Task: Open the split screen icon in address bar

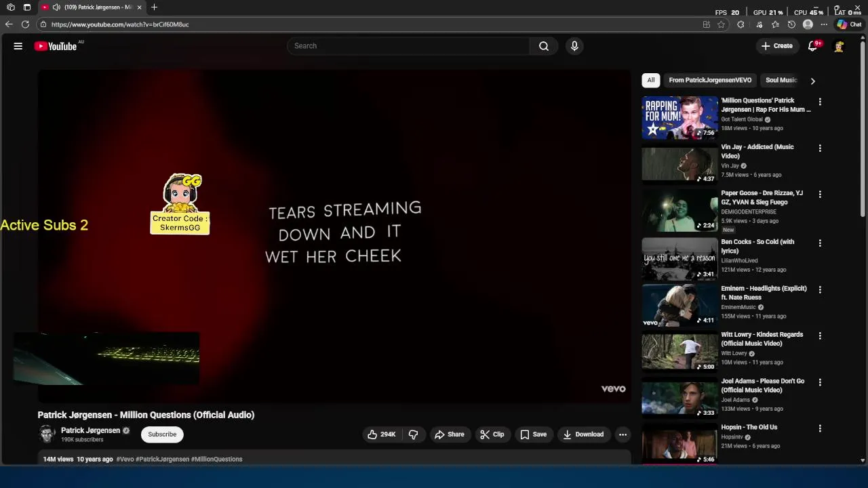Action: pos(707,24)
